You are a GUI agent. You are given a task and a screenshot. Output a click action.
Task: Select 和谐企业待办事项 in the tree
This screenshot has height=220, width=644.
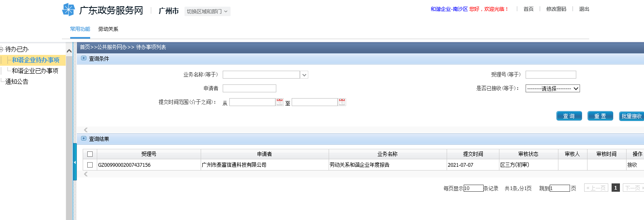[x=36, y=60]
